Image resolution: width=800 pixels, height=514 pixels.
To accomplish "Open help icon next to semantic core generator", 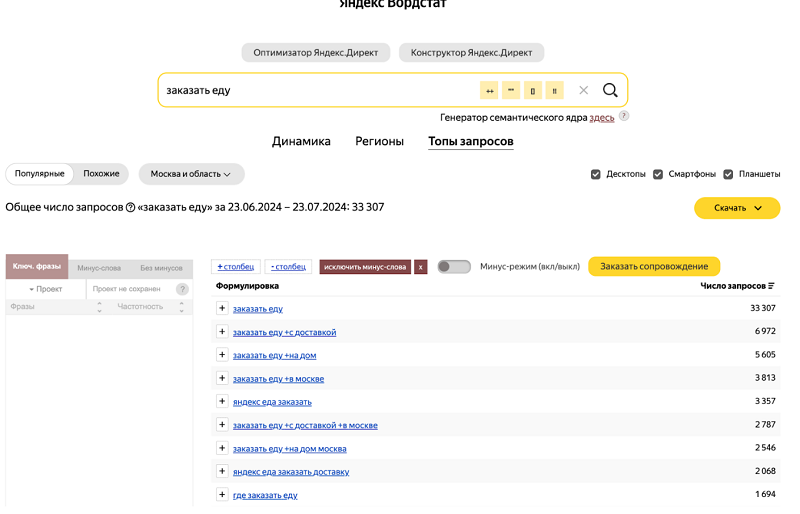I will pos(623,116).
